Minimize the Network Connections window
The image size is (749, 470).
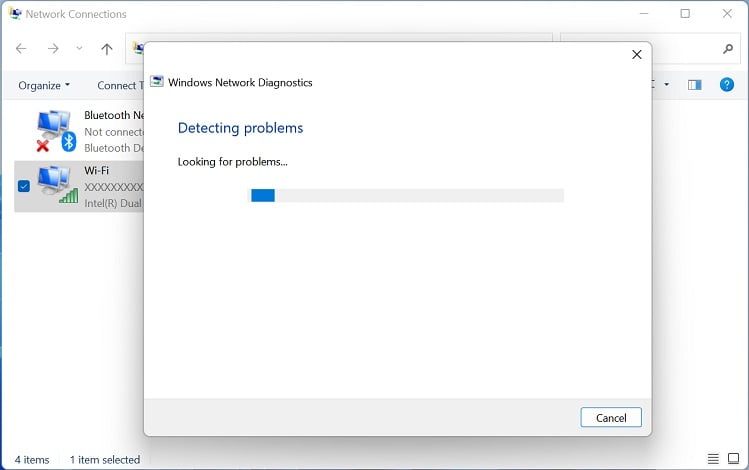[x=644, y=13]
